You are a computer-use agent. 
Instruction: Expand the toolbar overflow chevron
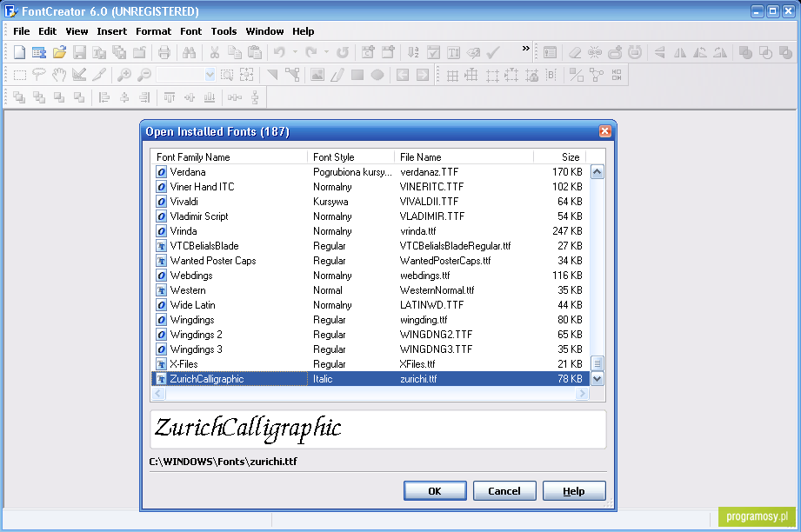pyautogui.click(x=525, y=49)
